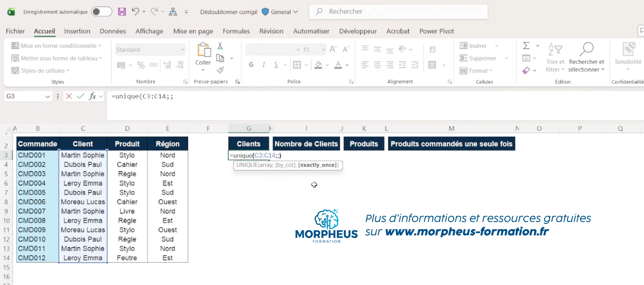The width and height of the screenshot is (644, 285).
Task: Decrease indent
Action: [402, 65]
